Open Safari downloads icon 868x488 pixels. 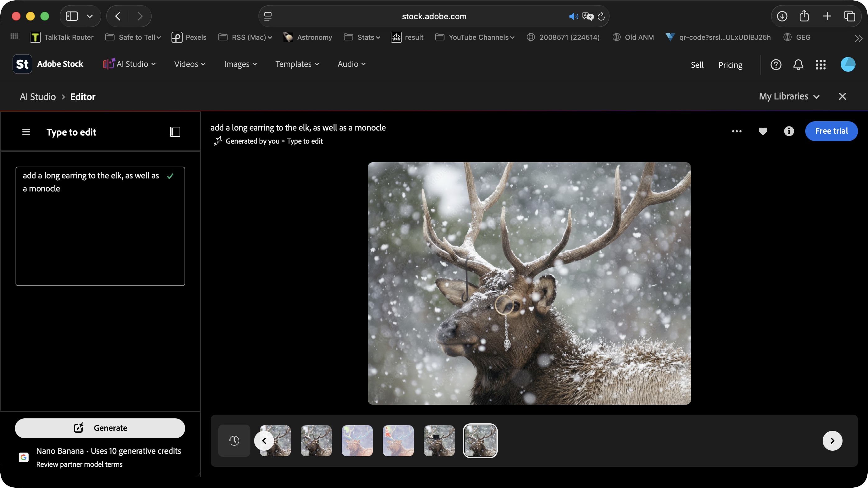782,16
